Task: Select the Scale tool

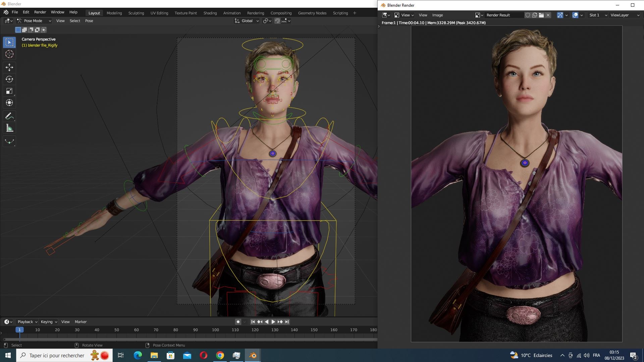Action: point(9,91)
